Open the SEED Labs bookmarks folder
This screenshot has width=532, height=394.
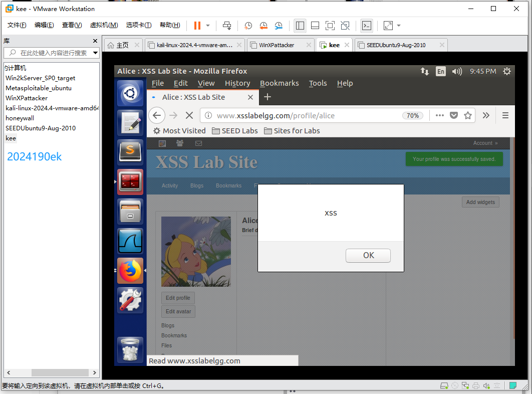235,131
